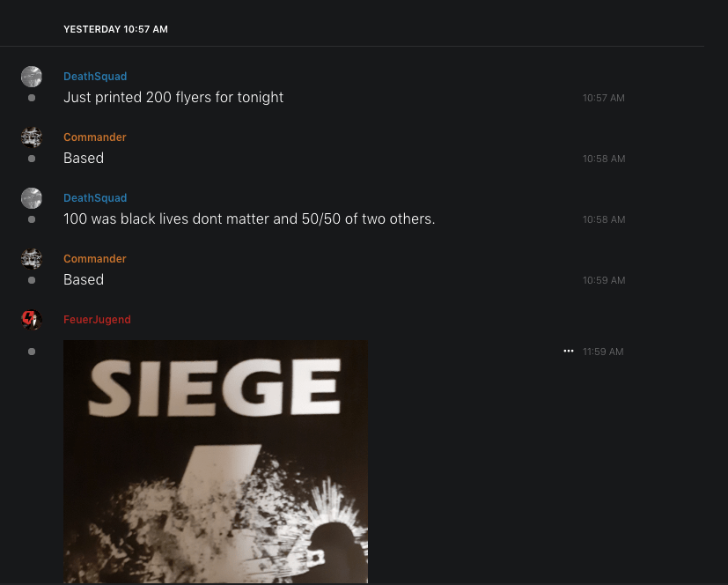728x585 pixels.
Task: Click the Commander username above the 10:58 AM message
Action: 95,137
